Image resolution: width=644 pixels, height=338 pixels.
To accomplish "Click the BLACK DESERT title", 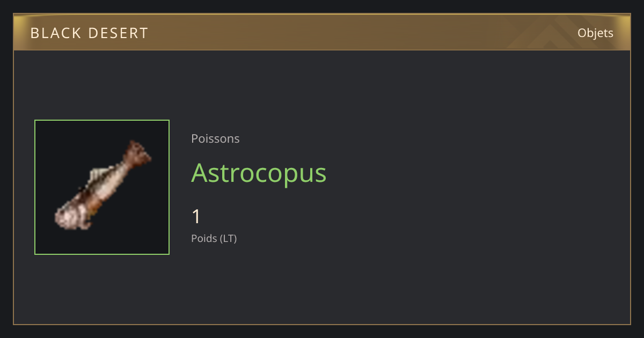I will [89, 33].
